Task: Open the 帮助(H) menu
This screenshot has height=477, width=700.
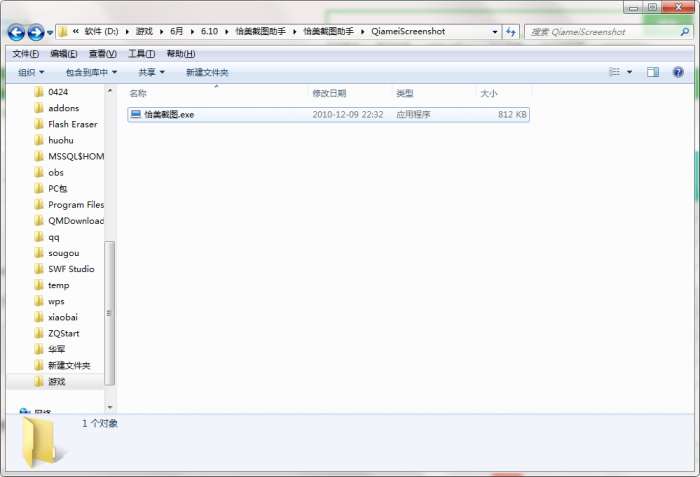Action: pos(181,54)
